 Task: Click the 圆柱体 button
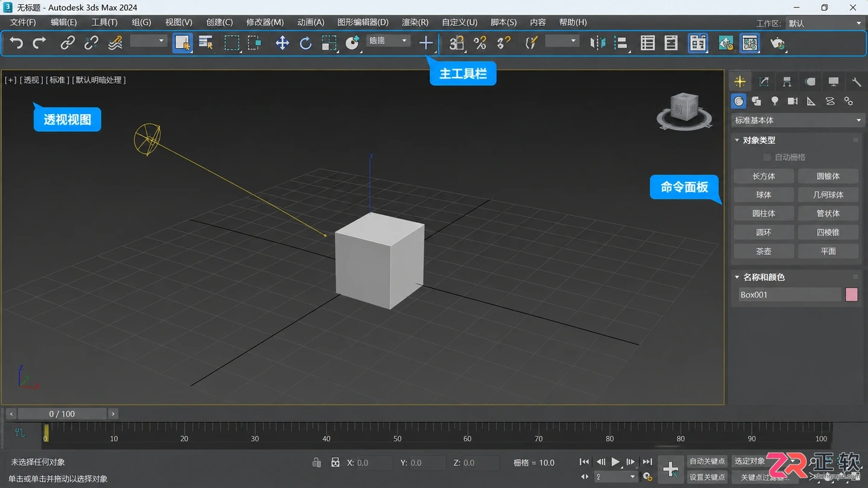764,213
